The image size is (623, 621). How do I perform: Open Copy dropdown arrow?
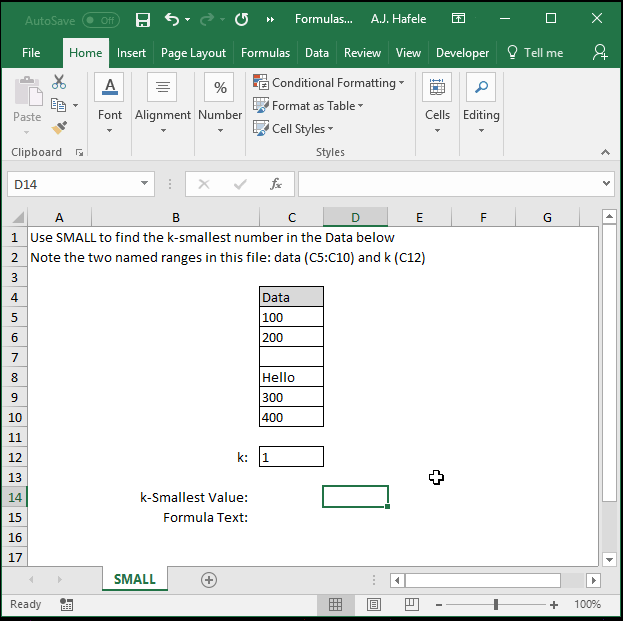[75, 105]
